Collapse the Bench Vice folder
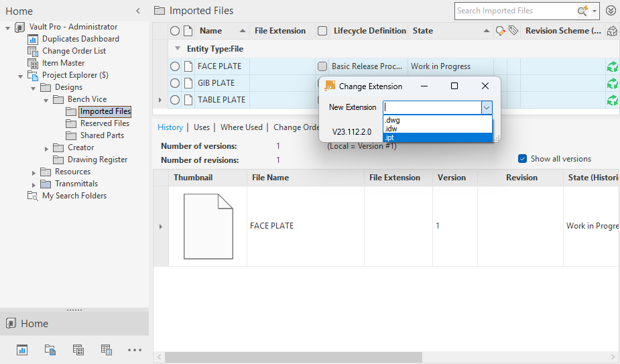The image size is (620, 364). [46, 101]
